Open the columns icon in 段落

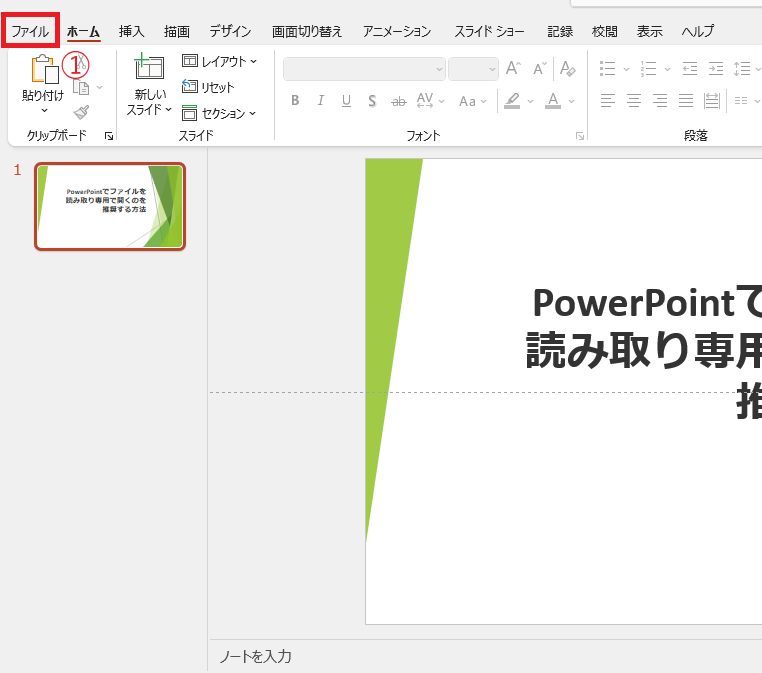coord(741,101)
